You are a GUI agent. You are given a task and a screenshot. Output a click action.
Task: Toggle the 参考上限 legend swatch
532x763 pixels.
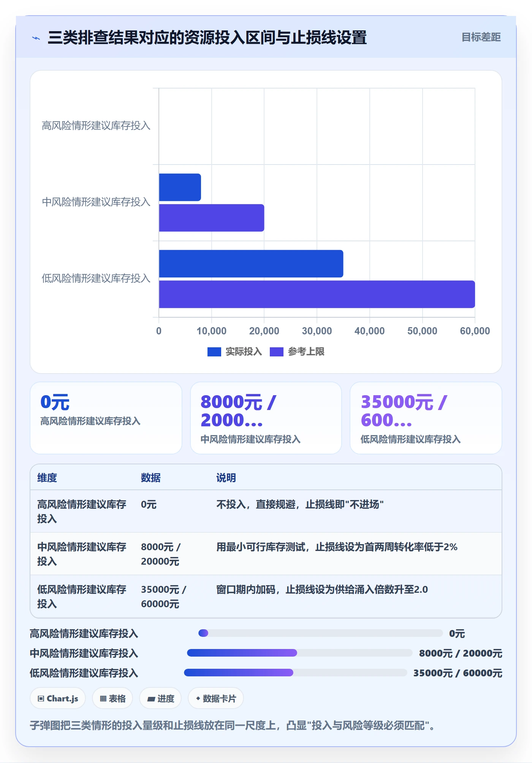[276, 352]
